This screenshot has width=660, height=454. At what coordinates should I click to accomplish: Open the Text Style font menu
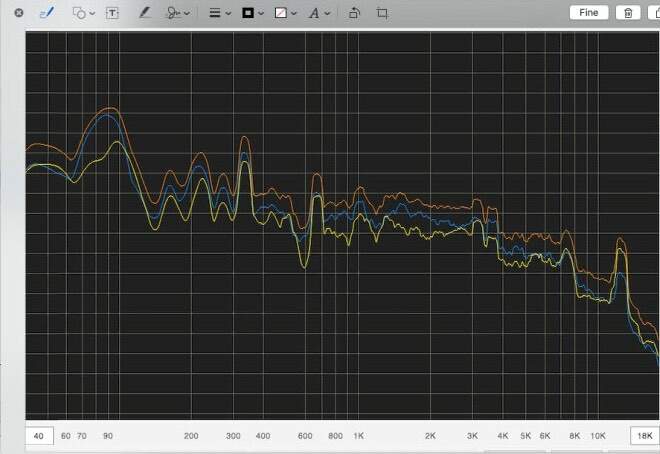[x=319, y=13]
